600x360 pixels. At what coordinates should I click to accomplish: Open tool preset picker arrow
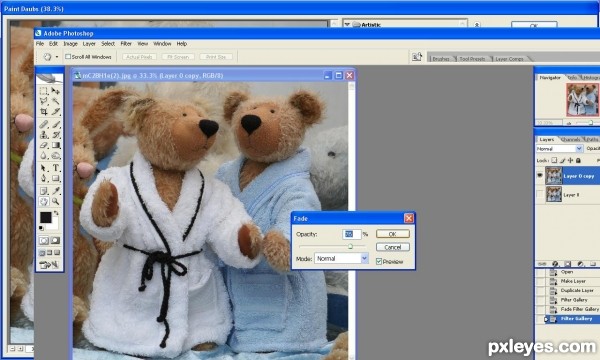point(57,57)
